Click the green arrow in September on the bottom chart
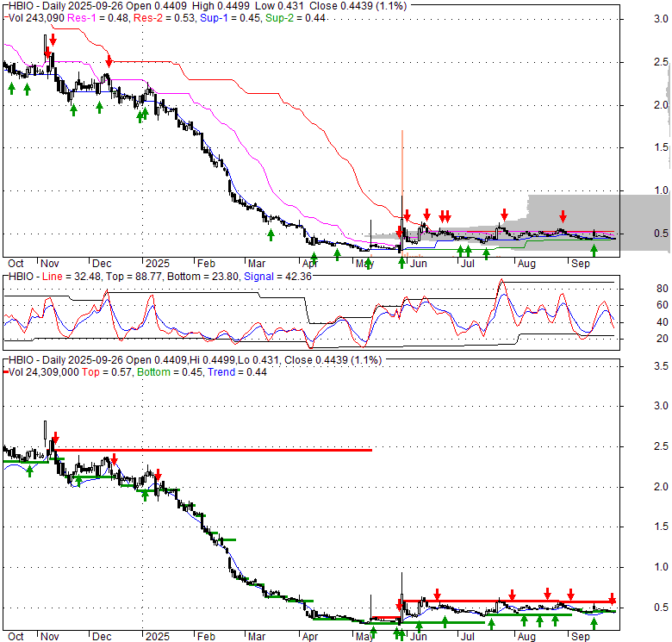The image size is (672, 642). (594, 624)
